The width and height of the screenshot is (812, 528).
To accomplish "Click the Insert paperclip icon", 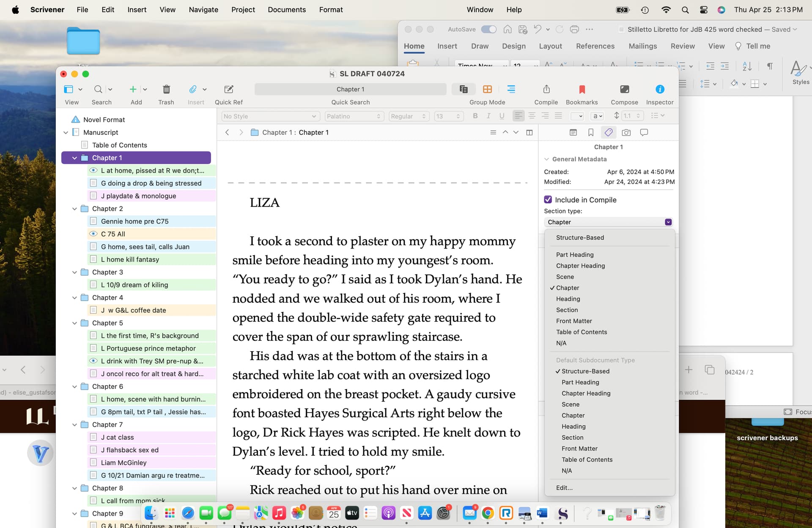I will (x=192, y=89).
